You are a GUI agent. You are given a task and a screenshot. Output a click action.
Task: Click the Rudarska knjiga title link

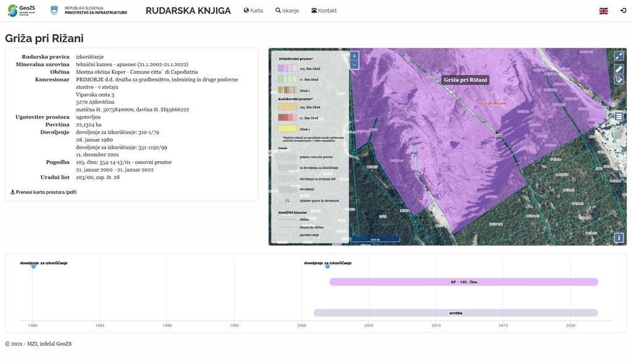[188, 10]
